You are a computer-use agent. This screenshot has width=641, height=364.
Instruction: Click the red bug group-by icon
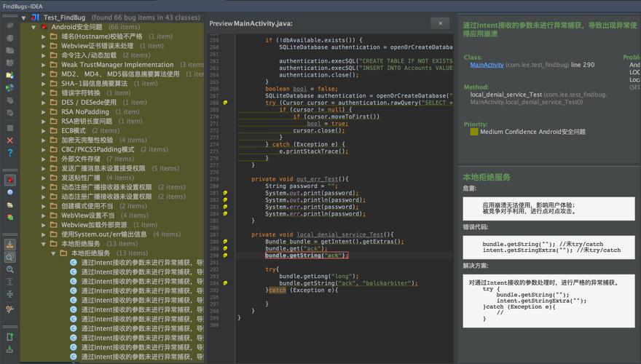pyautogui.click(x=9, y=179)
